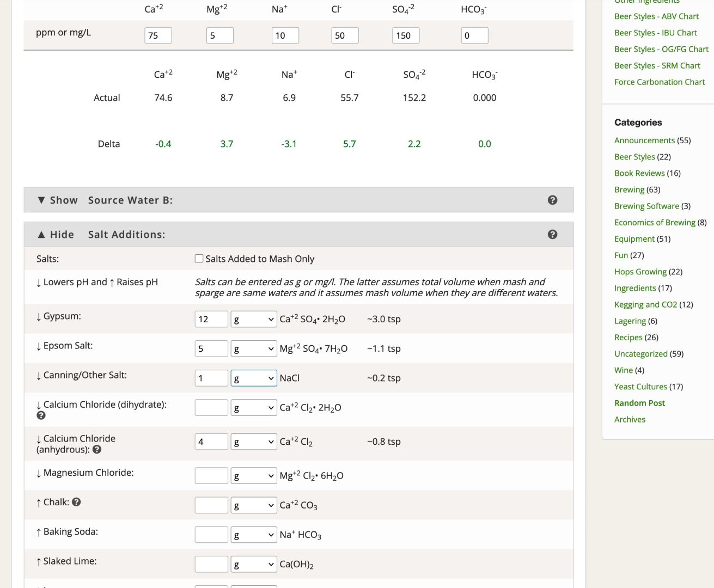Focus the target Ca+2 ppm input field

tap(158, 35)
